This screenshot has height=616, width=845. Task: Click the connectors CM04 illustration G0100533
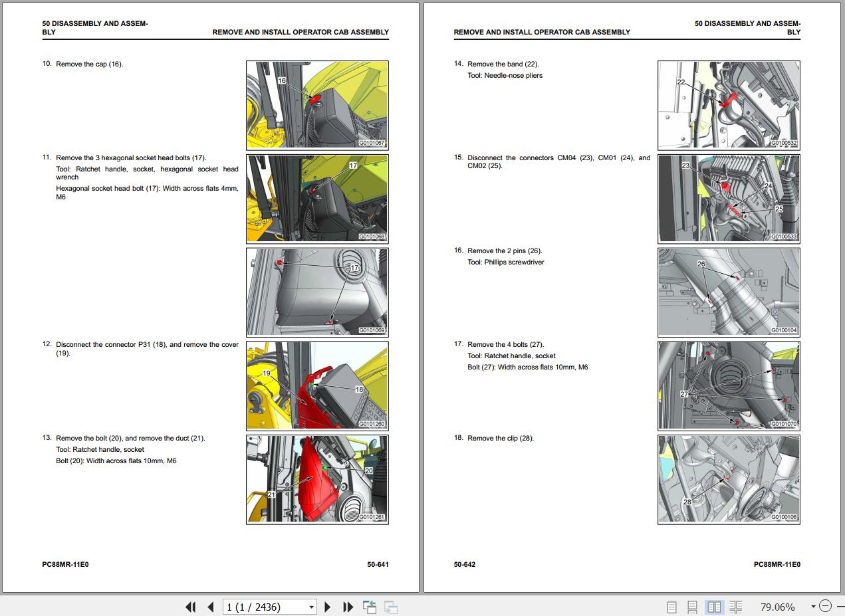729,199
